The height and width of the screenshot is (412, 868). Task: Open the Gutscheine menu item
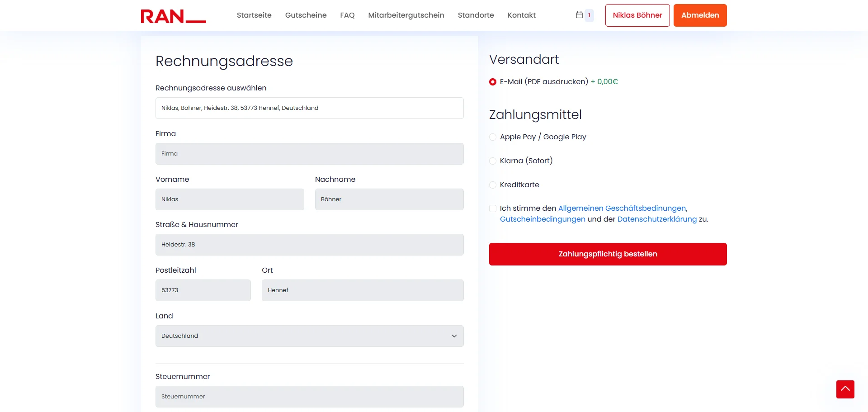click(306, 15)
